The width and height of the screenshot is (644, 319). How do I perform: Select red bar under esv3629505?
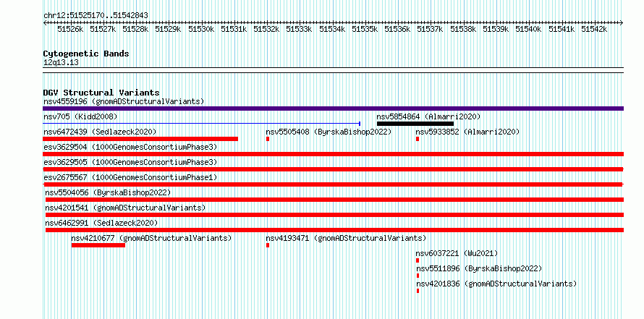click(333, 169)
